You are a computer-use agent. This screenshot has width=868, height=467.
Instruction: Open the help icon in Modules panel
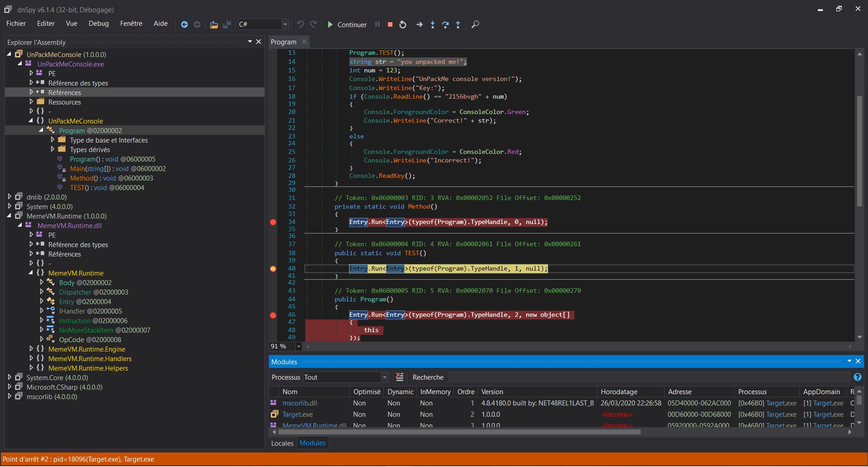click(x=857, y=377)
